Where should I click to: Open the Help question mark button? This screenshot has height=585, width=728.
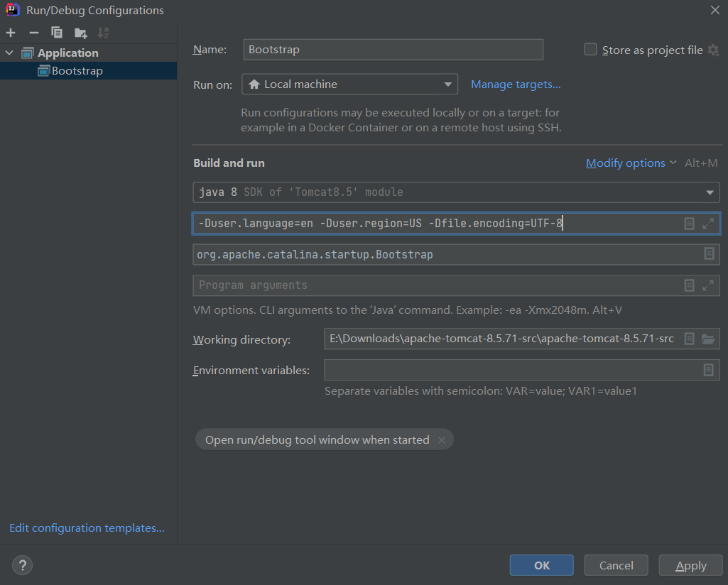22,566
